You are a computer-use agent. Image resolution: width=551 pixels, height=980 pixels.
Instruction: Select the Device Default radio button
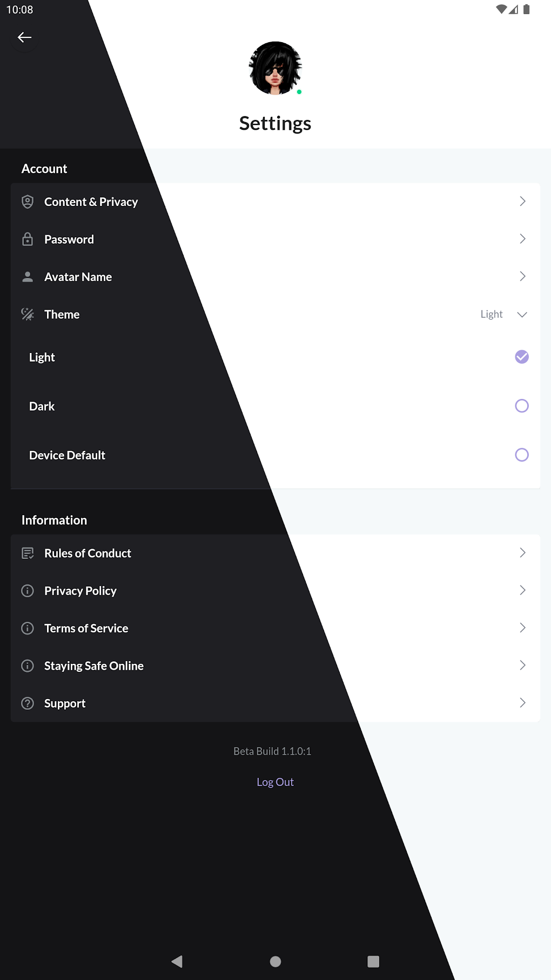tap(521, 455)
